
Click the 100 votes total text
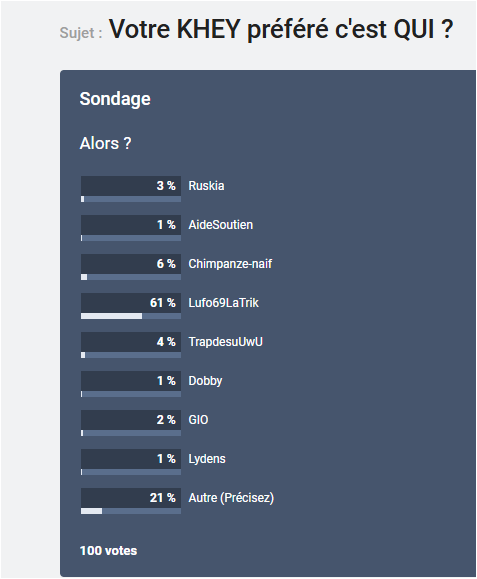[x=108, y=551]
